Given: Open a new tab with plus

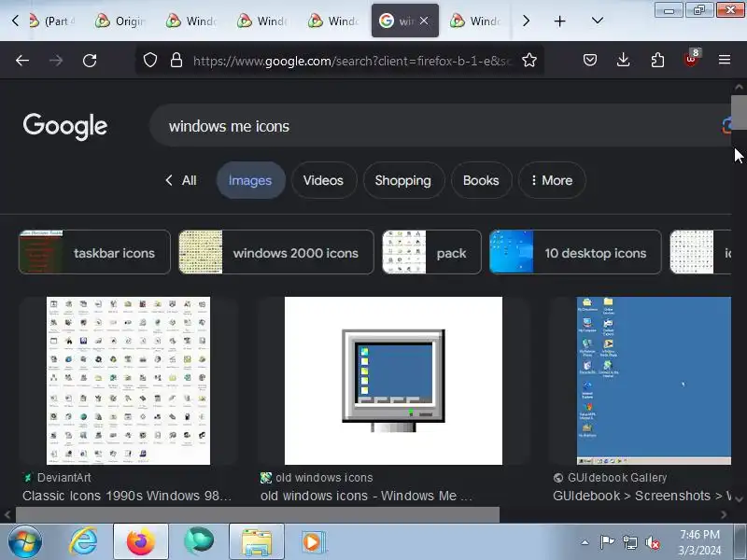Looking at the screenshot, I should (559, 21).
